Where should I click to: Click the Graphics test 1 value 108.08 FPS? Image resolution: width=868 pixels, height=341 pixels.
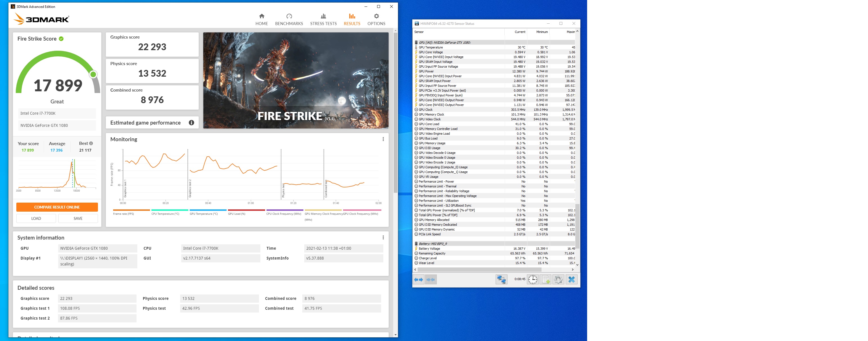point(97,308)
